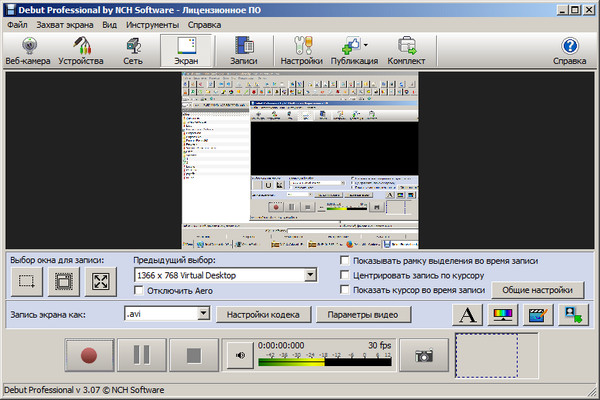Open the Захват экрана menu
The image size is (600, 400).
click(66, 22)
